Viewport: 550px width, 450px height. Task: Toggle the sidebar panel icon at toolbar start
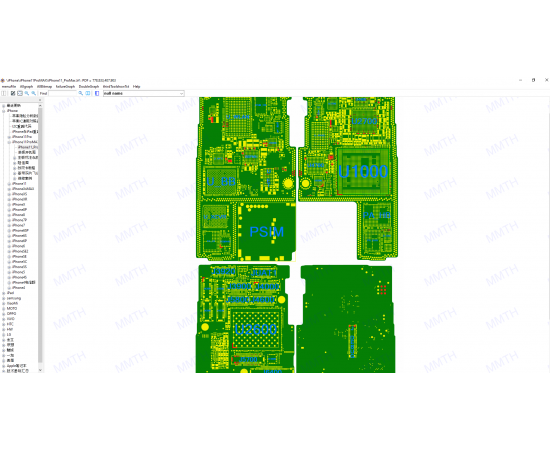coord(4,93)
